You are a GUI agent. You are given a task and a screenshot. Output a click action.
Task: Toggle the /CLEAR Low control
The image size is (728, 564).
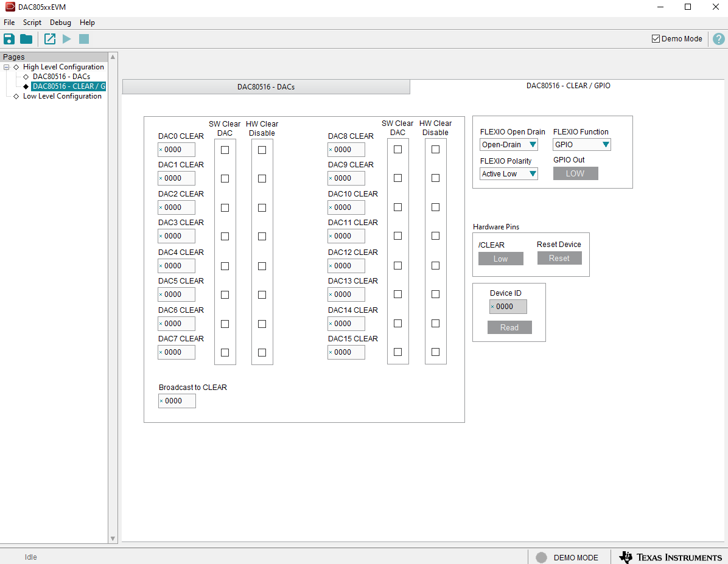(500, 258)
